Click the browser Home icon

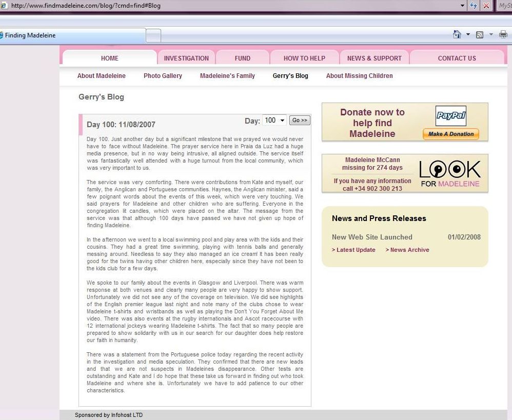click(x=457, y=34)
